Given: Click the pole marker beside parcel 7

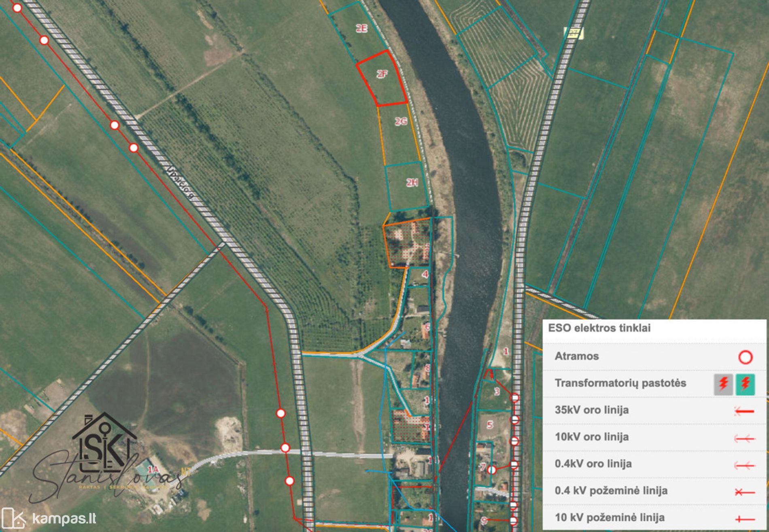Looking at the screenshot, I should 492,470.
